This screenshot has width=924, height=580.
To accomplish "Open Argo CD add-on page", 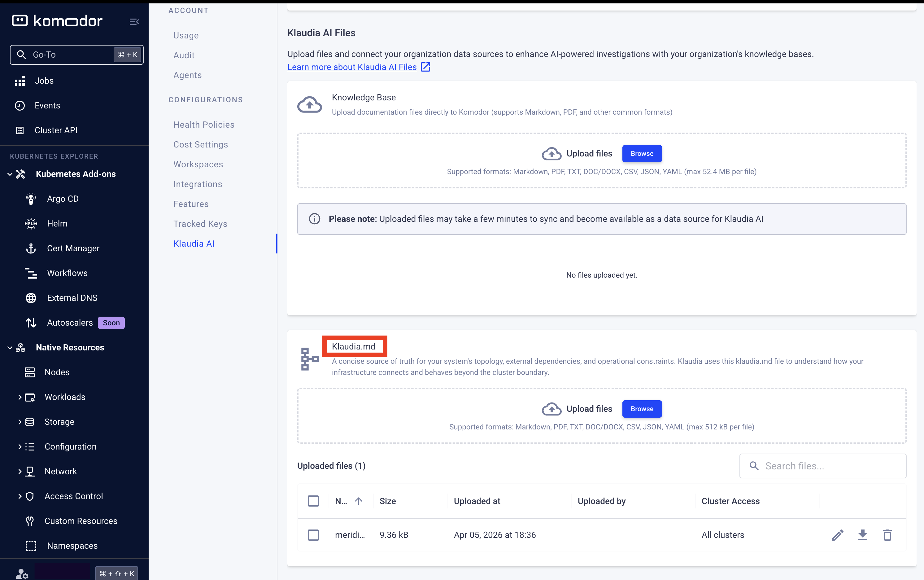I will coord(63,199).
